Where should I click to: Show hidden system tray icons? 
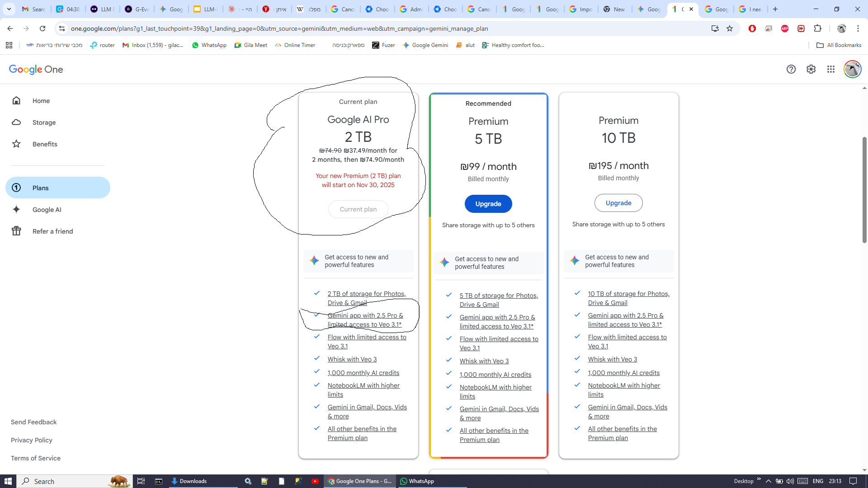pos(768,481)
